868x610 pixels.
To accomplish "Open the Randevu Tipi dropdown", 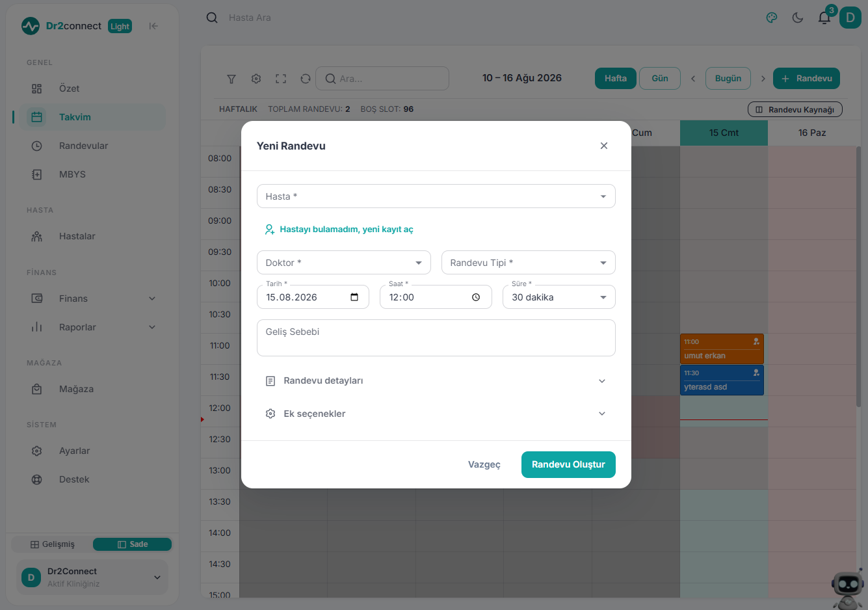I will 529,263.
